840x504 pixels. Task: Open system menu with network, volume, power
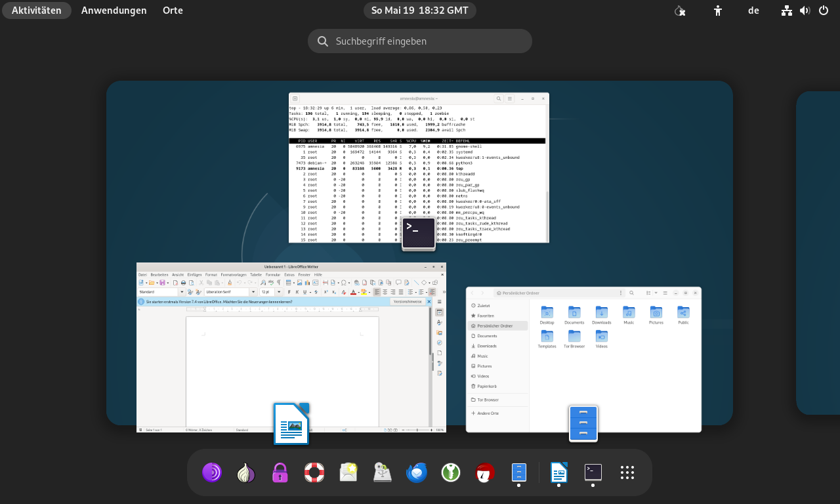[805, 10]
